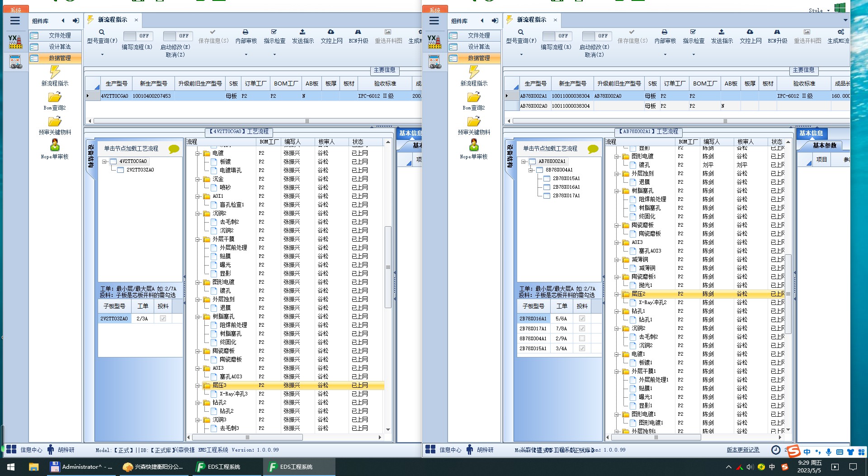
Task: Open File Explorer from taskbar
Action: (x=33, y=467)
